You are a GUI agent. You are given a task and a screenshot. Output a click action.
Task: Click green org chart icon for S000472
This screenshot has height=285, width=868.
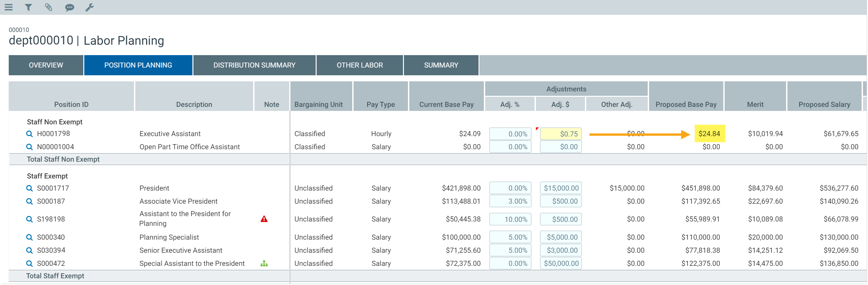(264, 264)
